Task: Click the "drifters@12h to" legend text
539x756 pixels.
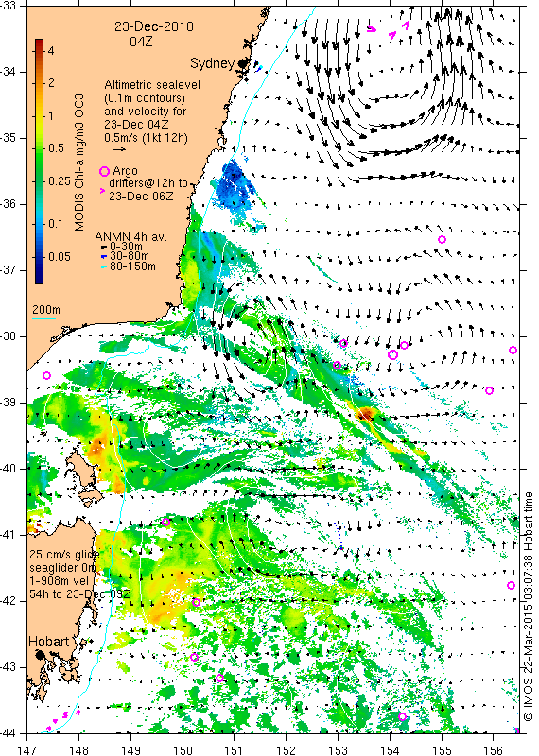Action: click(148, 183)
